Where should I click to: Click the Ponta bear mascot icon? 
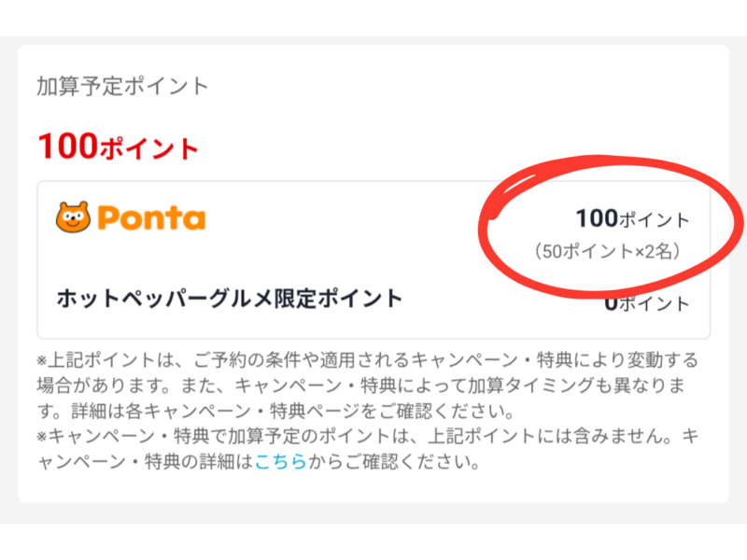[73, 217]
